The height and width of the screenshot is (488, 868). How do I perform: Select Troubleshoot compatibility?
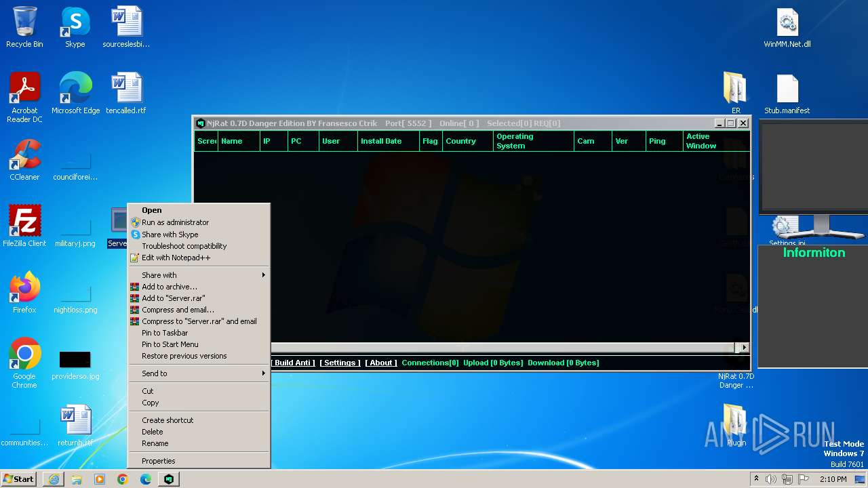pyautogui.click(x=199, y=246)
